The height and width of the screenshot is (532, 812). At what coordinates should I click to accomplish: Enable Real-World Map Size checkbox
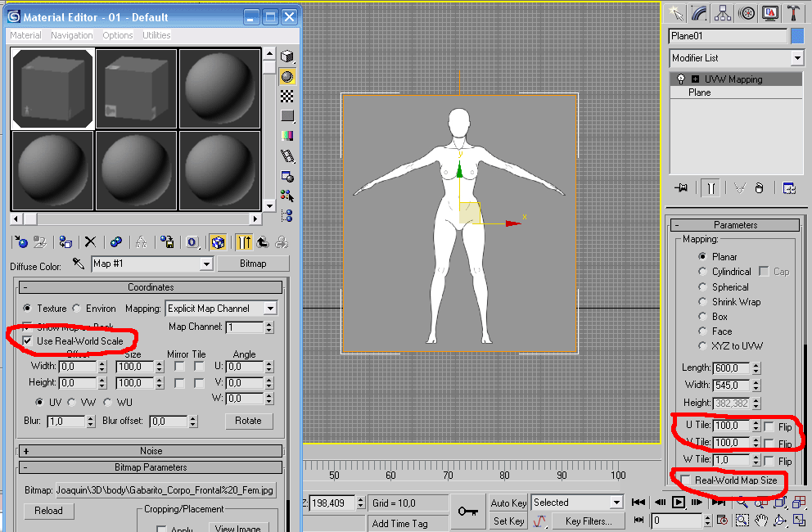[685, 480]
